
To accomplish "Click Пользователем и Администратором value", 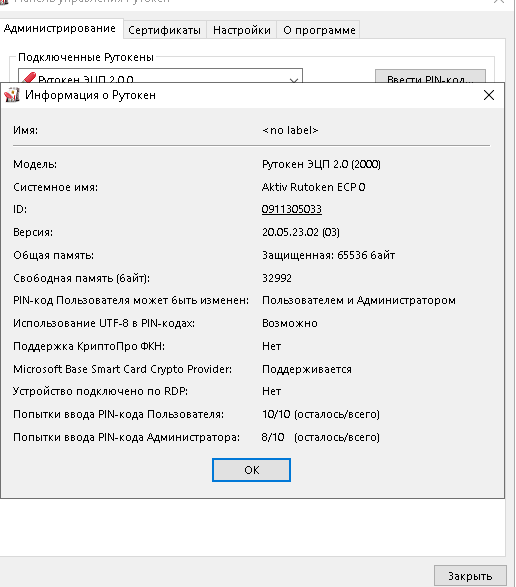I will 359,300.
